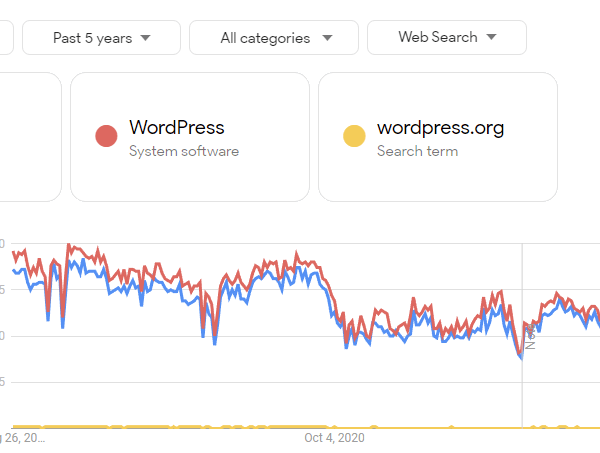
Task: Click the "Oct 4, 2020" axis label
Action: pos(334,438)
